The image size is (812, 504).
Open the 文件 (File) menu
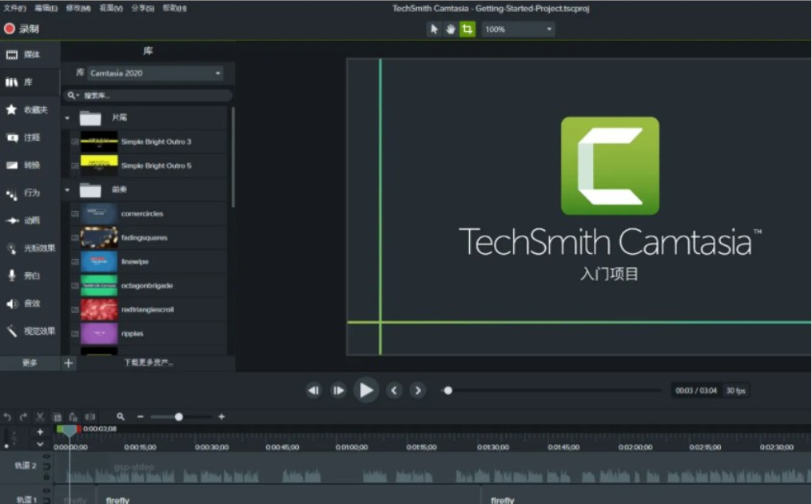click(x=14, y=8)
